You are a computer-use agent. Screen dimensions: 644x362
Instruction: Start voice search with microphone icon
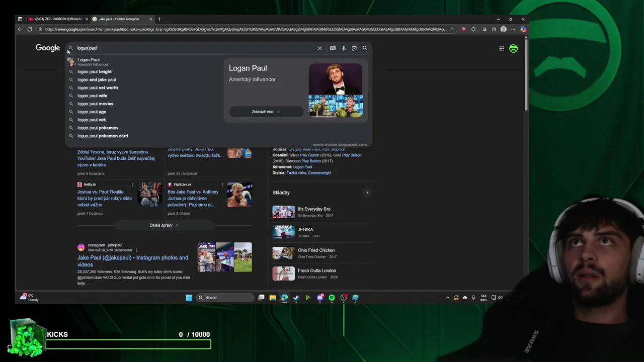(344, 48)
